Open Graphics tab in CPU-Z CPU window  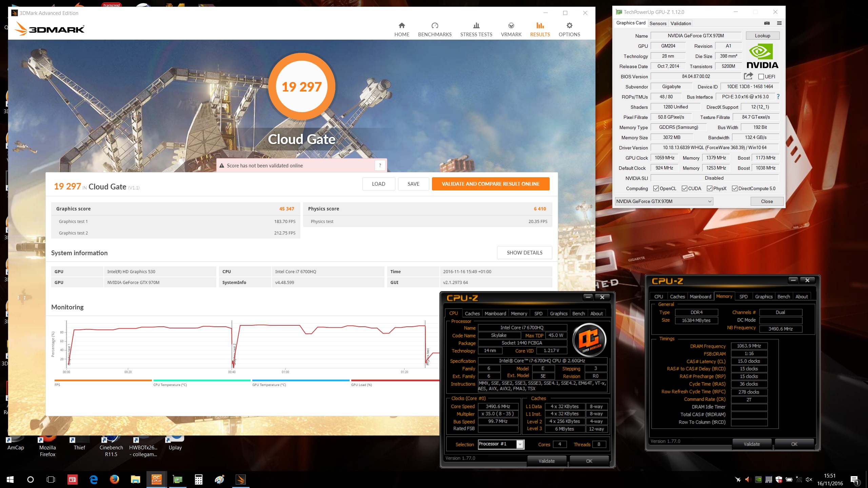pos(558,313)
